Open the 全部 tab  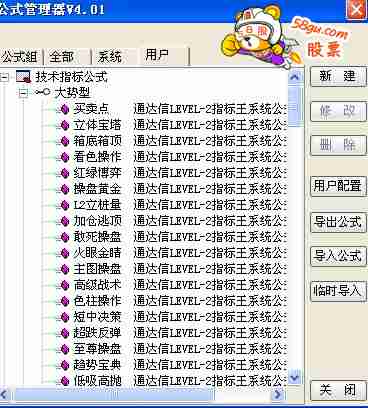click(x=61, y=57)
